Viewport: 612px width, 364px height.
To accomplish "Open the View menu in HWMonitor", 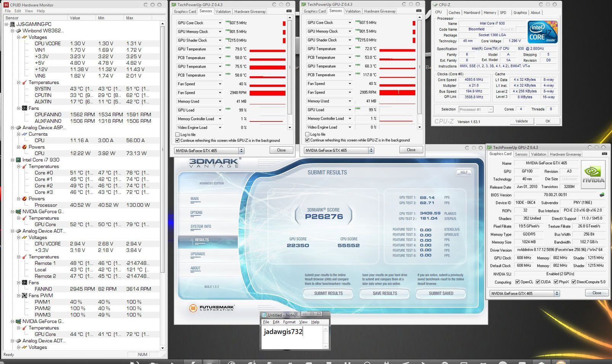I will point(29,11).
